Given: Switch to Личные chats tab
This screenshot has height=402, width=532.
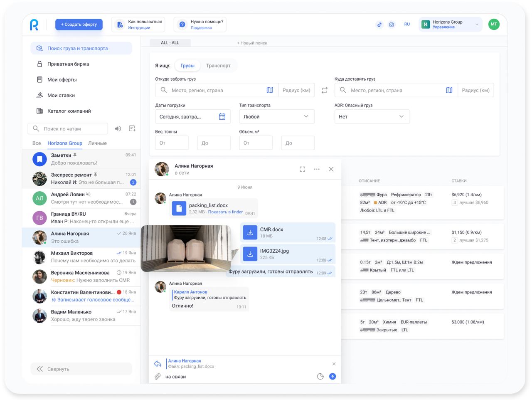Looking at the screenshot, I should pyautogui.click(x=97, y=143).
